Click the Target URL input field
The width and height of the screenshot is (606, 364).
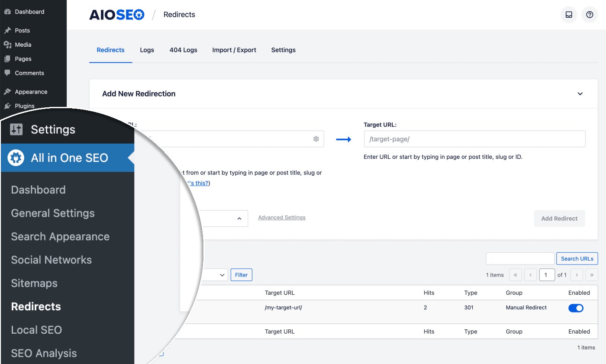click(x=474, y=139)
